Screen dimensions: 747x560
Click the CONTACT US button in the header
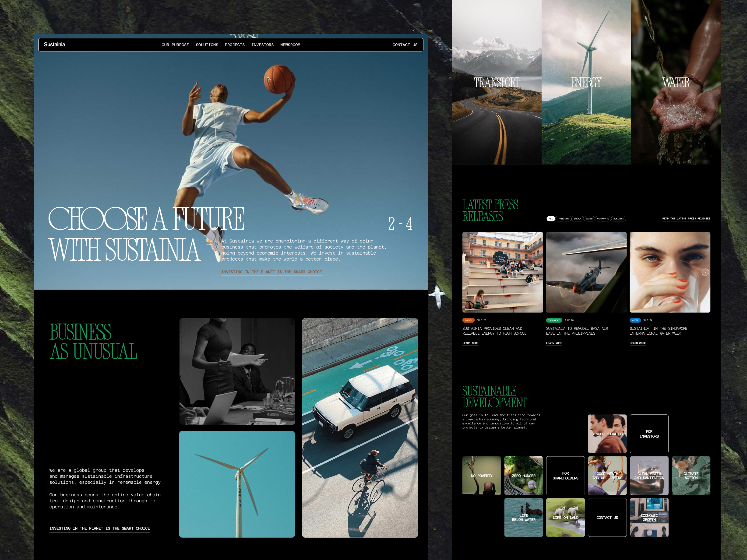point(405,45)
